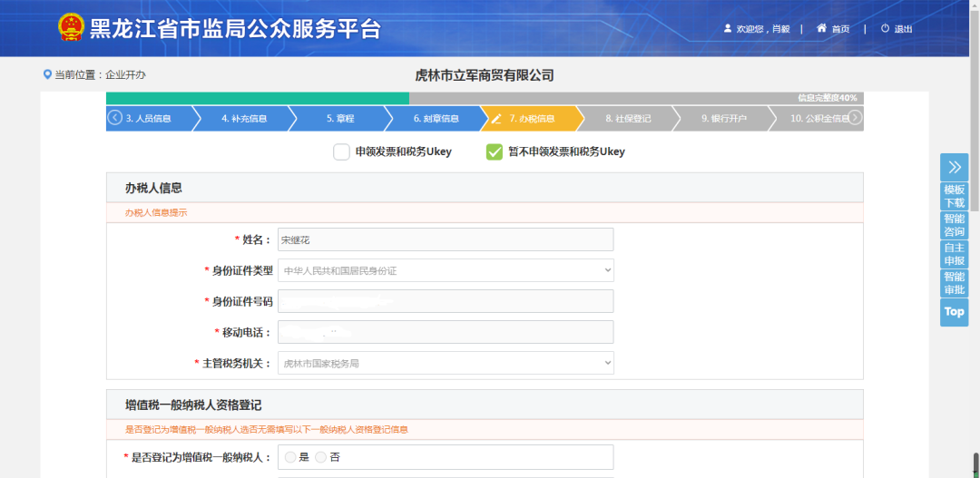Go to step 5. 章程

pyautogui.click(x=340, y=119)
